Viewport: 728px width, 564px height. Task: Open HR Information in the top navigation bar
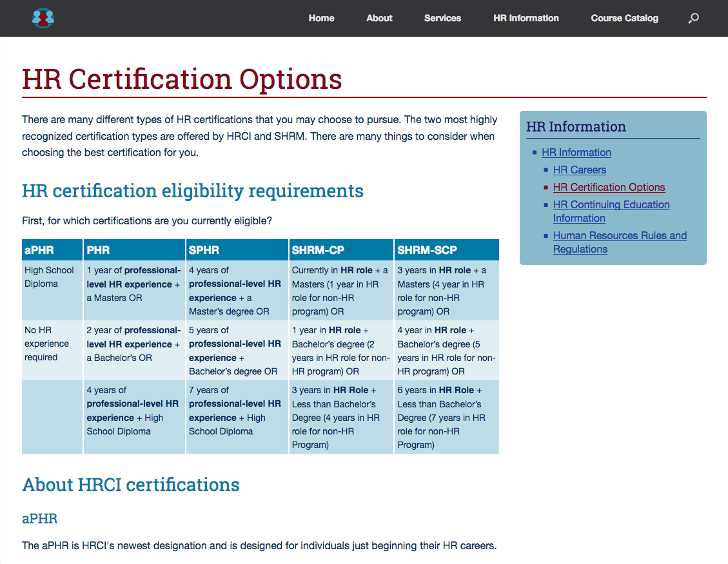pos(526,18)
